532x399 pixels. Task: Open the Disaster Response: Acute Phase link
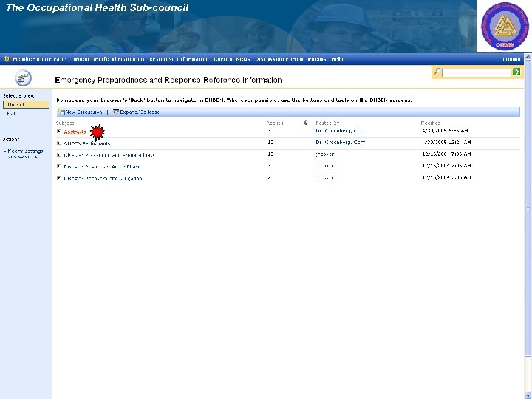click(102, 167)
